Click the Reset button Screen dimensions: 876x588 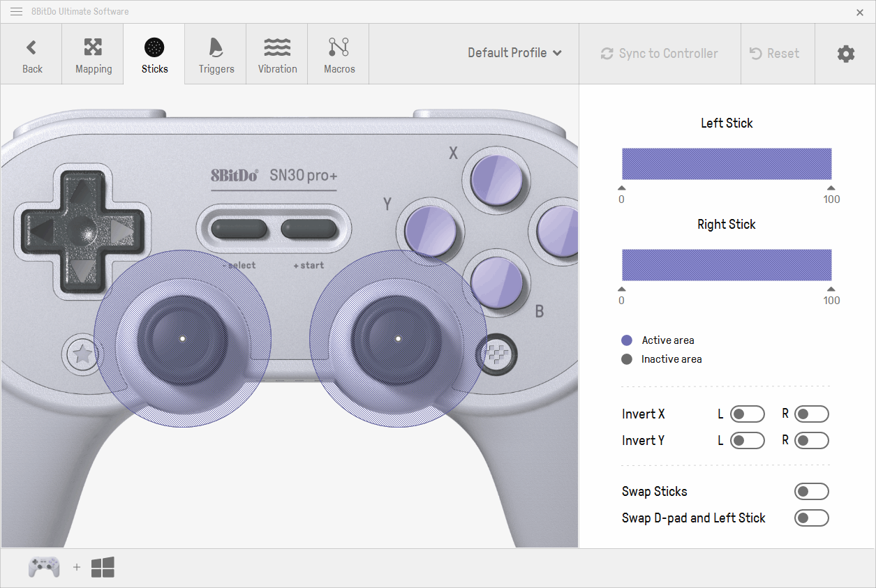(778, 54)
